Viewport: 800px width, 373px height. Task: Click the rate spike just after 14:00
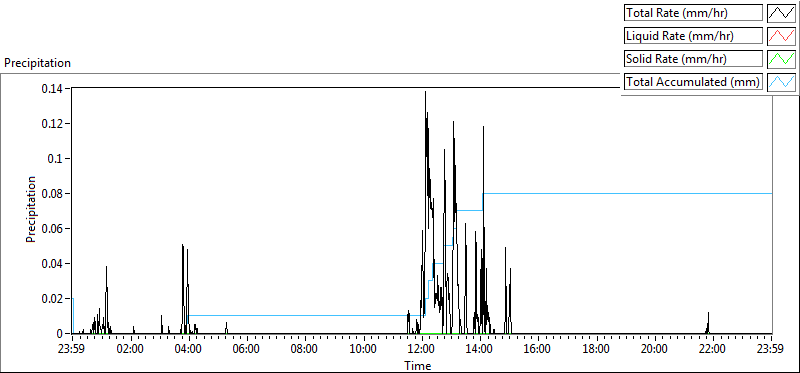pyautogui.click(x=483, y=128)
